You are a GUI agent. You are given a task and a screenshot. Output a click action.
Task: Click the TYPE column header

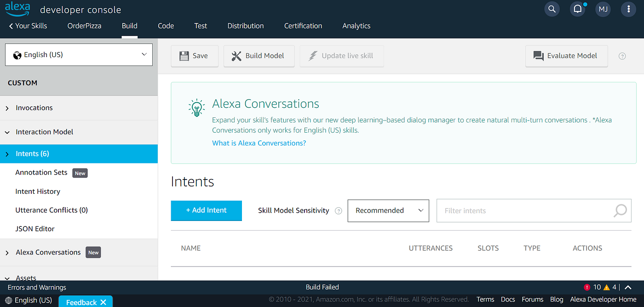click(x=532, y=248)
